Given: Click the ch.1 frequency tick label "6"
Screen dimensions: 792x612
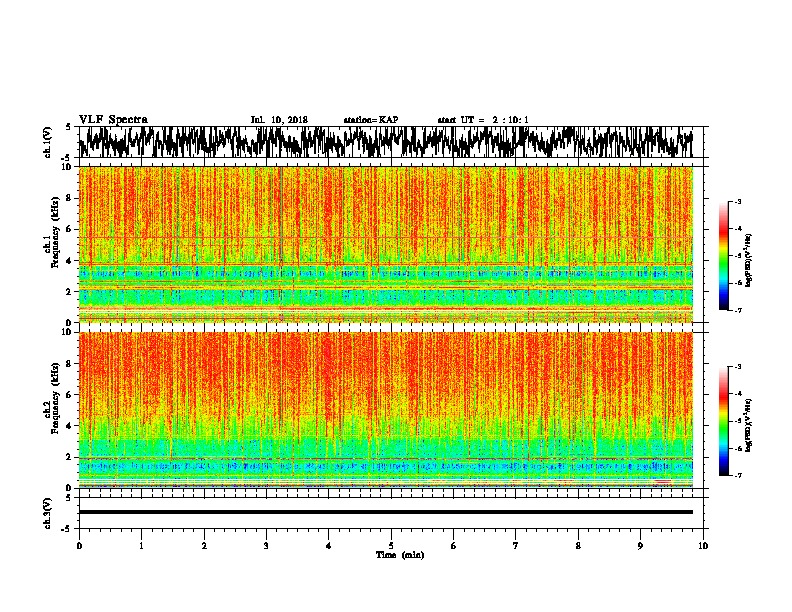Looking at the screenshot, I should pyautogui.click(x=70, y=229).
